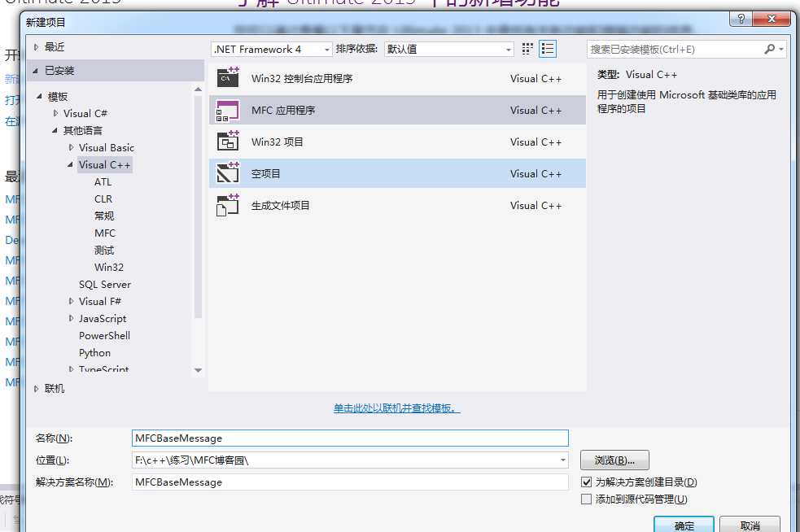Expand the 最近 section

click(x=36, y=47)
